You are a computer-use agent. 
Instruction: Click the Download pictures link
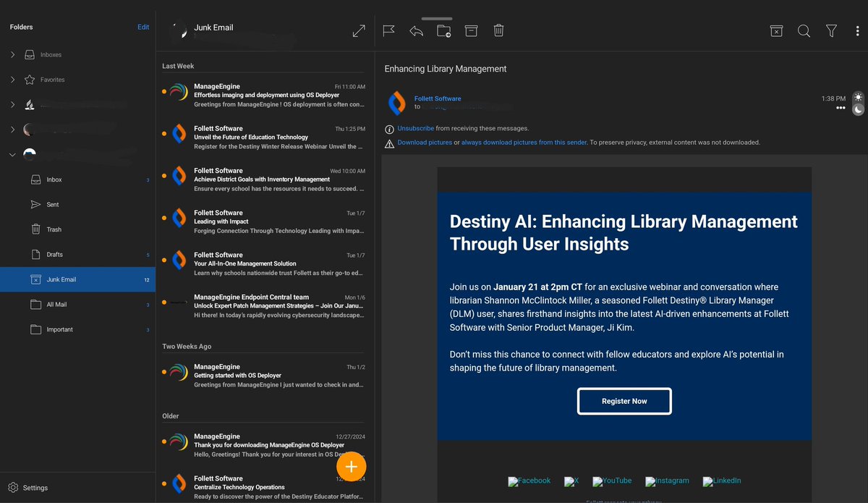coord(425,143)
